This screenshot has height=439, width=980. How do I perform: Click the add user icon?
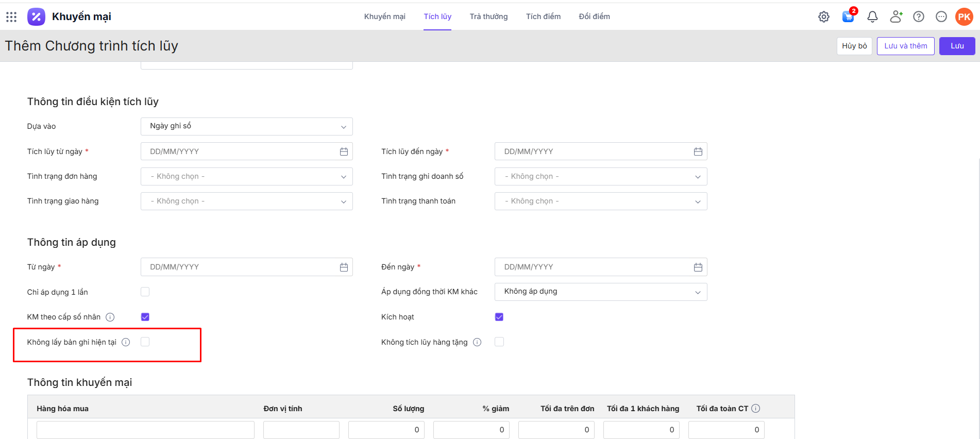[896, 17]
